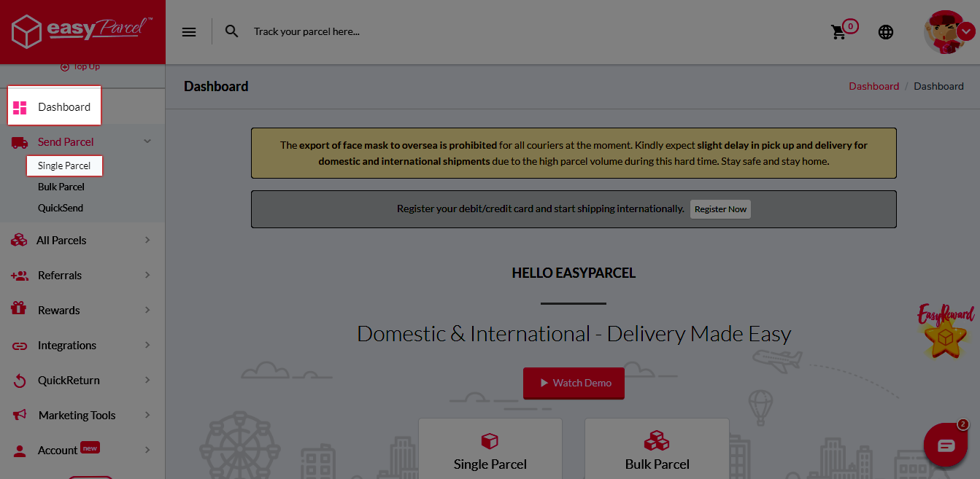Click the cart count badge

[x=850, y=26]
